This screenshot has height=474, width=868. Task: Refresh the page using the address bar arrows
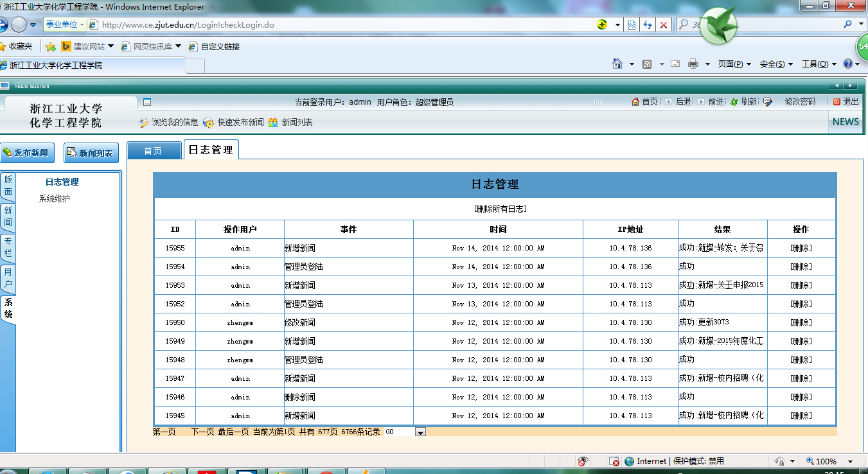(x=648, y=25)
